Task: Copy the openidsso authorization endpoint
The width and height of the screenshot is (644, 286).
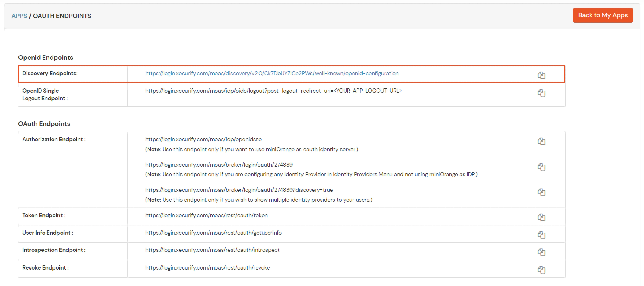Action: coord(541,141)
